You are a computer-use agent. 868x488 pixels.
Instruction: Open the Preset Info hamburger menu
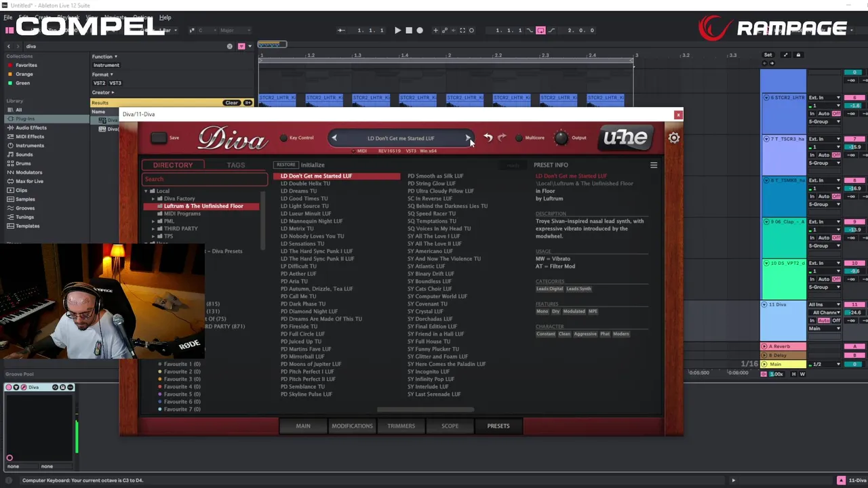pos(654,165)
